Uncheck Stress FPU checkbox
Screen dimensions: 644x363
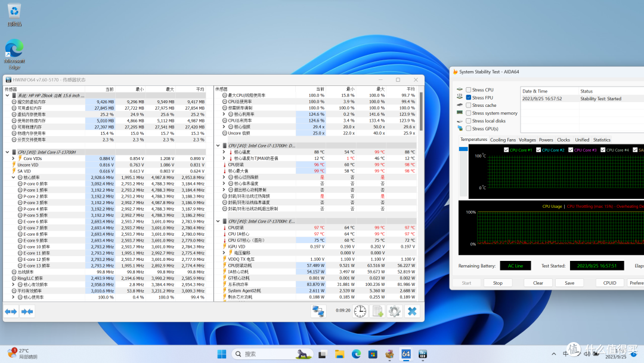point(468,97)
